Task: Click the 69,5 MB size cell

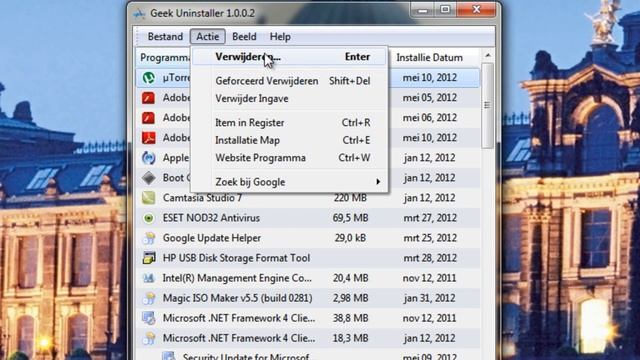Action: (350, 218)
